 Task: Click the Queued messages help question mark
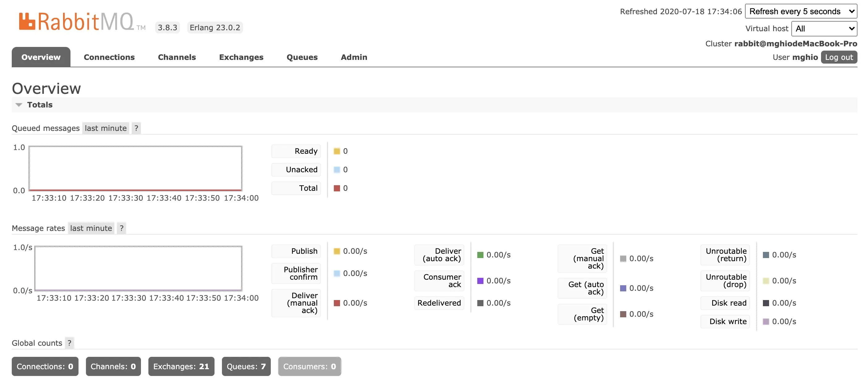136,128
